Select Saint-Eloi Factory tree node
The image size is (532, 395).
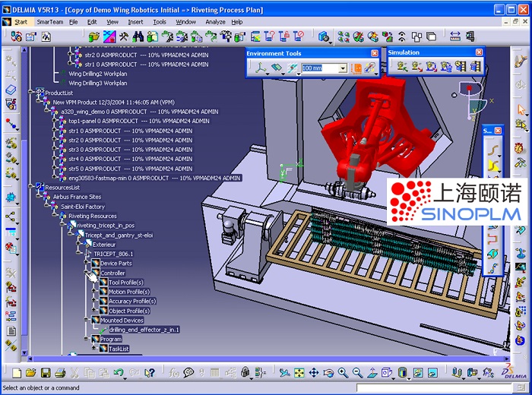[83, 207]
